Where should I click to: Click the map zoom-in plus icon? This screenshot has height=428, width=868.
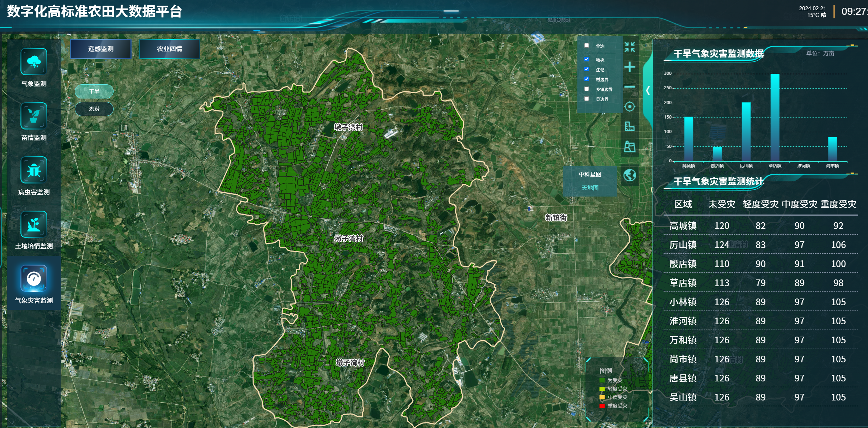click(x=630, y=67)
